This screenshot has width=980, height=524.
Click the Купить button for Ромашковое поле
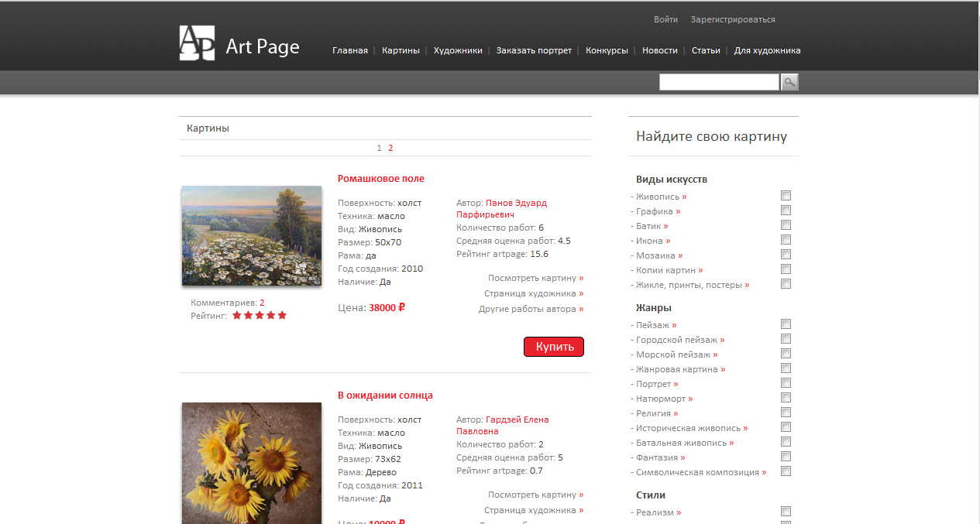coord(553,346)
